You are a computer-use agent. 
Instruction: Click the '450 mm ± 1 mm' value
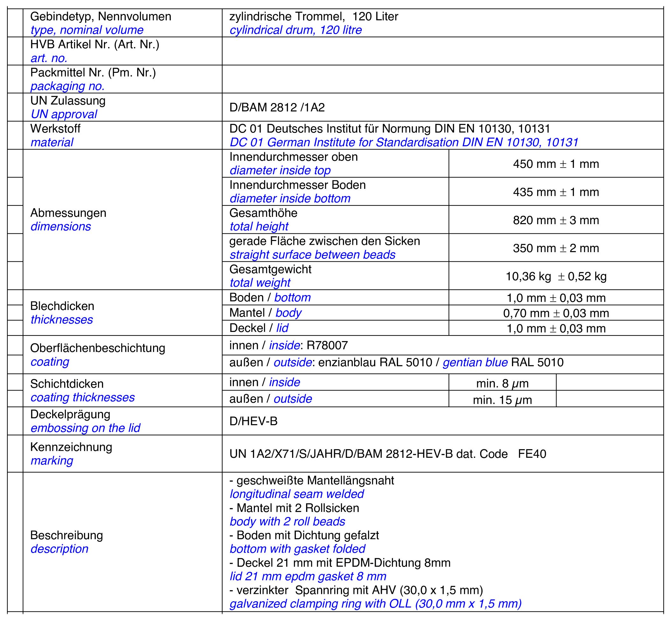point(556,164)
